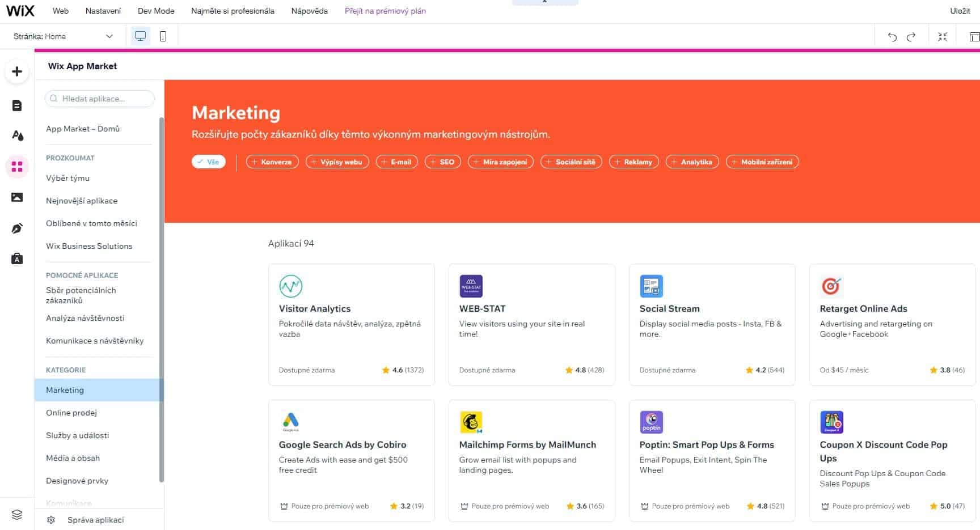Click the Poptin app icon
The height and width of the screenshot is (530, 980).
[x=651, y=422]
